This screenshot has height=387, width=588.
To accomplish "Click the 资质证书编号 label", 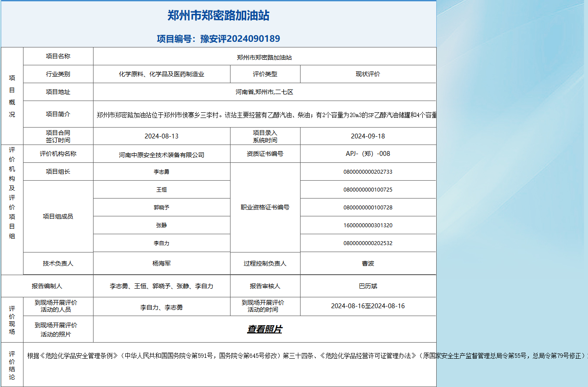I will (x=265, y=154).
